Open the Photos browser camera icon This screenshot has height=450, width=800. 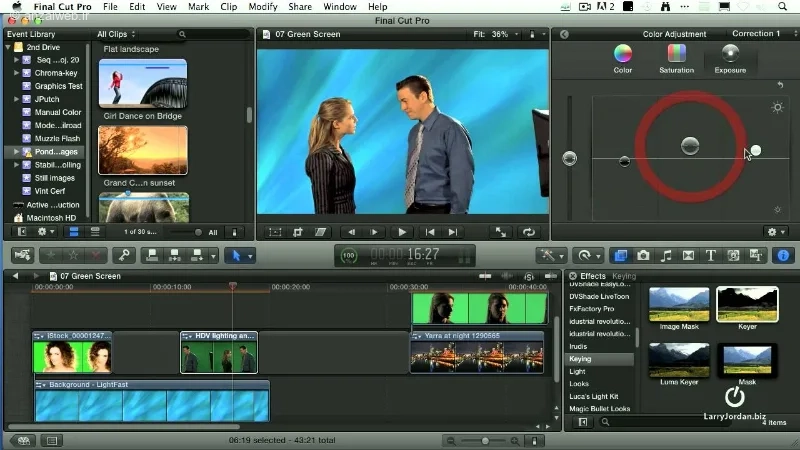pos(643,256)
